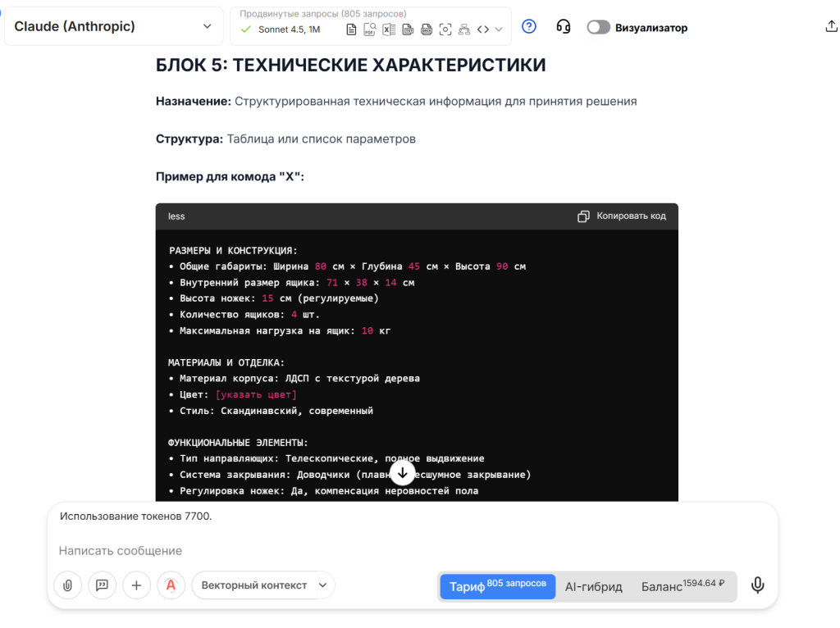Open the DOCX file format icon
Viewport: 840px width, 628px height.
tap(425, 29)
